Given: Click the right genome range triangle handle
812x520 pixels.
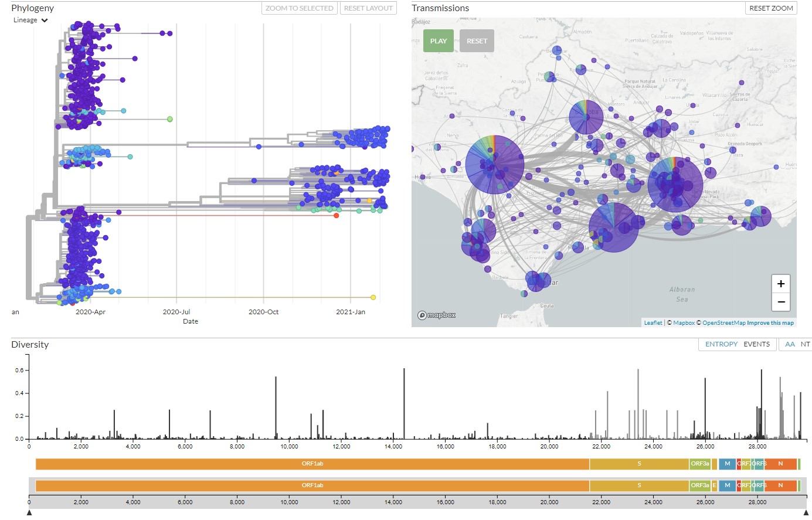Looking at the screenshot, I should [x=806, y=513].
